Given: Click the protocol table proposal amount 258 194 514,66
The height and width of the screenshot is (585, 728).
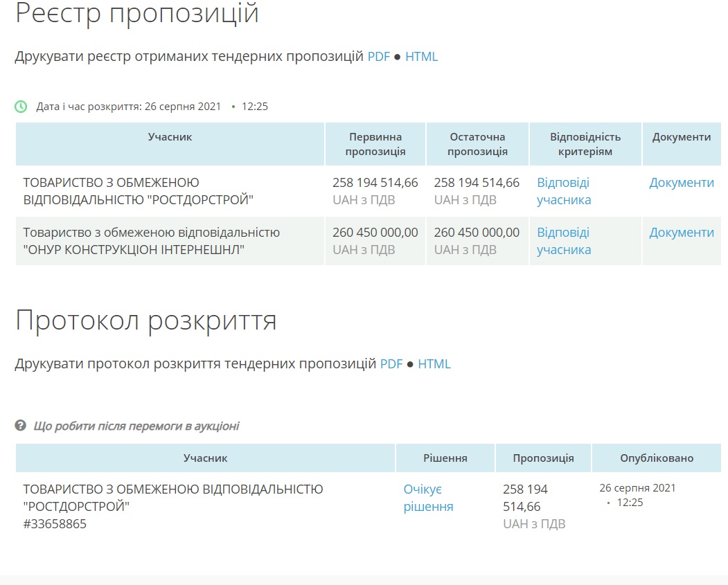Looking at the screenshot, I should pos(526,498).
